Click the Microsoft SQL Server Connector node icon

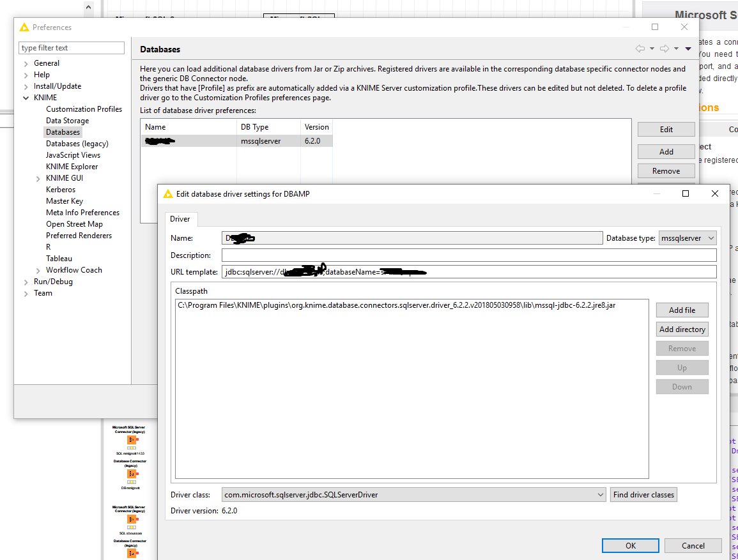click(132, 440)
